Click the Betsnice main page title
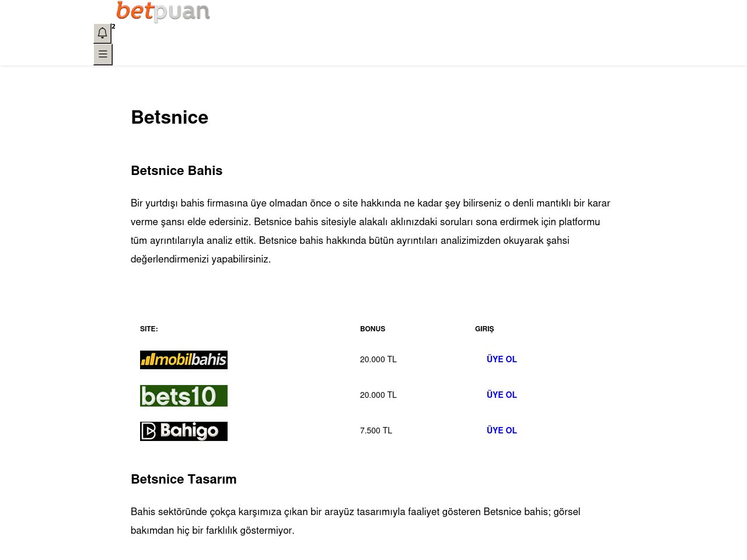 pos(169,117)
